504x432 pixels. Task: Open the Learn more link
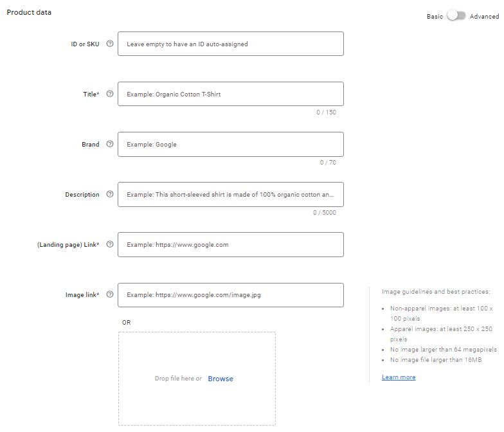(x=399, y=377)
